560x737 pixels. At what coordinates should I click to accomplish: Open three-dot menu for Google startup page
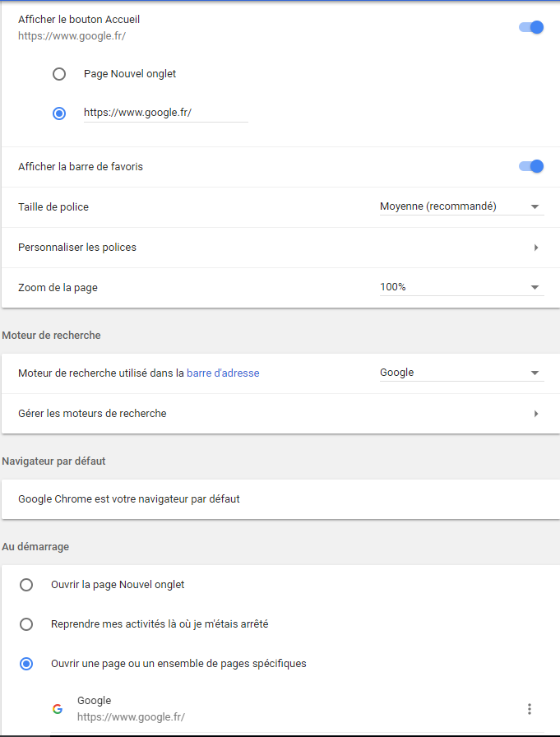pyautogui.click(x=530, y=709)
